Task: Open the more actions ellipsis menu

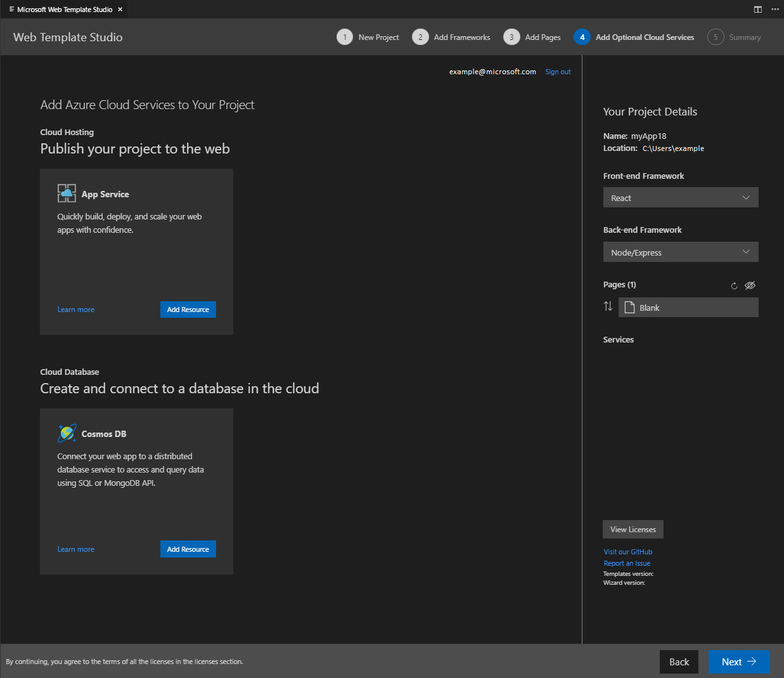Action: click(x=775, y=10)
